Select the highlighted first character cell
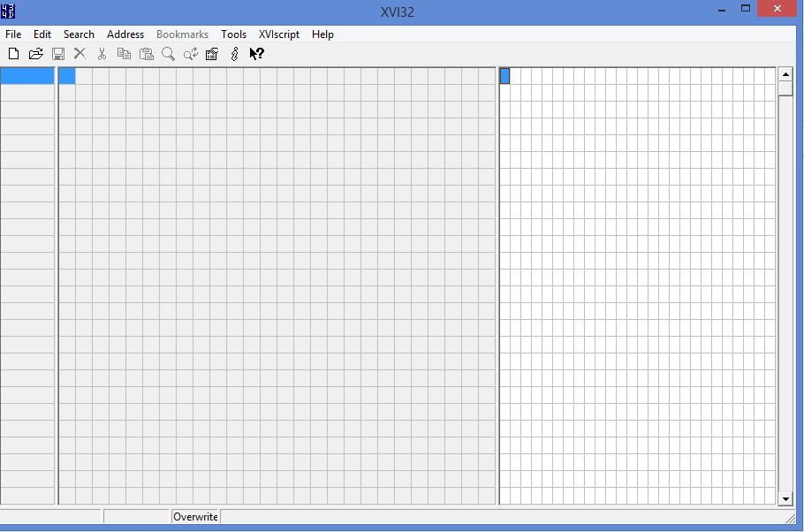Viewport: 804px width, 532px height. 505,76
